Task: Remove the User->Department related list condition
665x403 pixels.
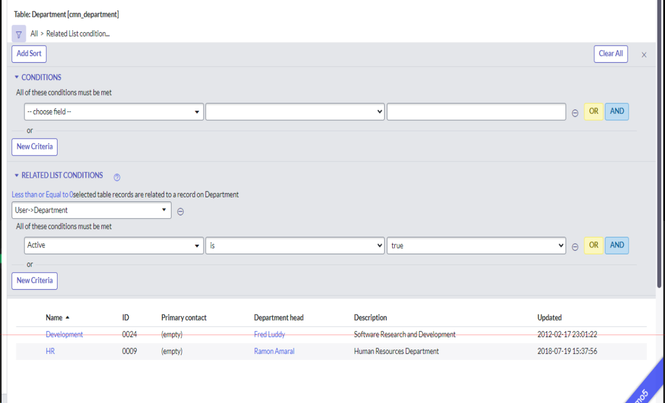Action: [180, 211]
